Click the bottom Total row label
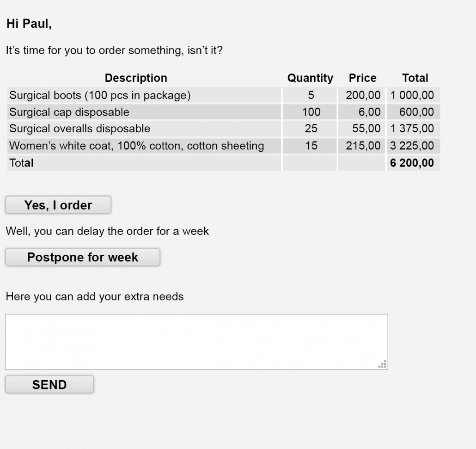476x449 pixels. tap(22, 163)
